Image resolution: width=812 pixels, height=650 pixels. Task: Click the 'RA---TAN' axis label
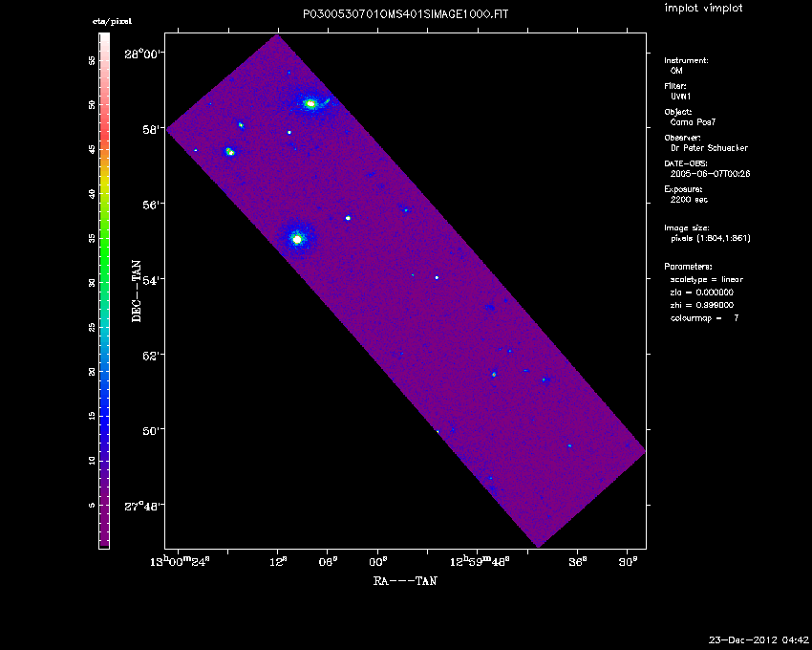click(x=405, y=580)
